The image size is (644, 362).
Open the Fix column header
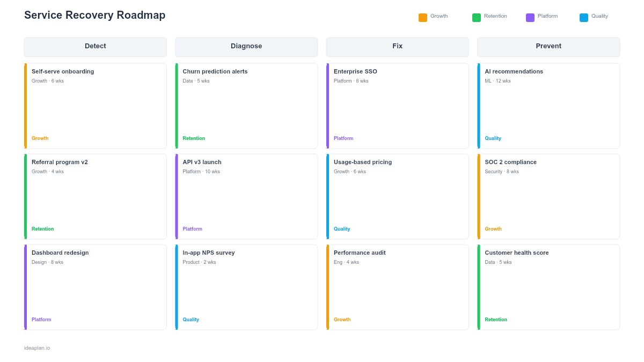397,47
